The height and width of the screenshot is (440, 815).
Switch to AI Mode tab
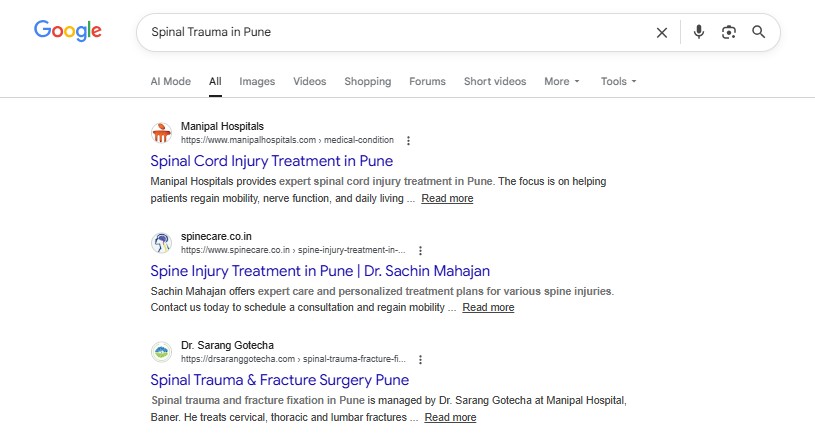point(170,82)
